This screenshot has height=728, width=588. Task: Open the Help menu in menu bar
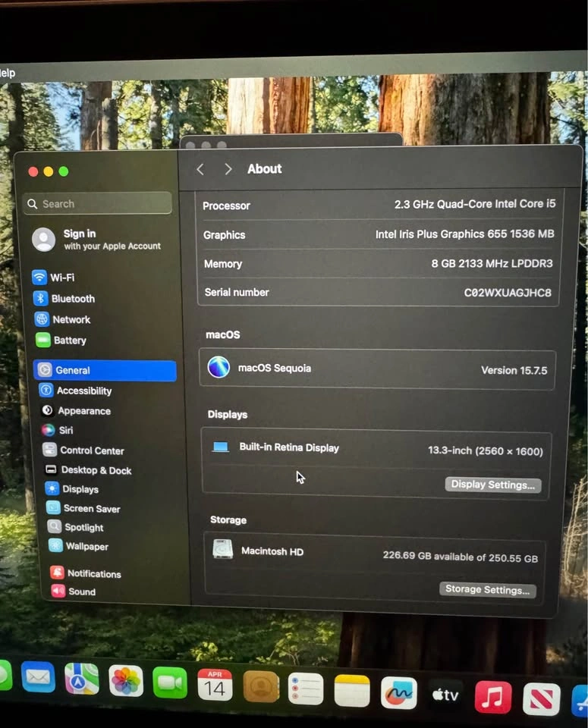tap(8, 73)
